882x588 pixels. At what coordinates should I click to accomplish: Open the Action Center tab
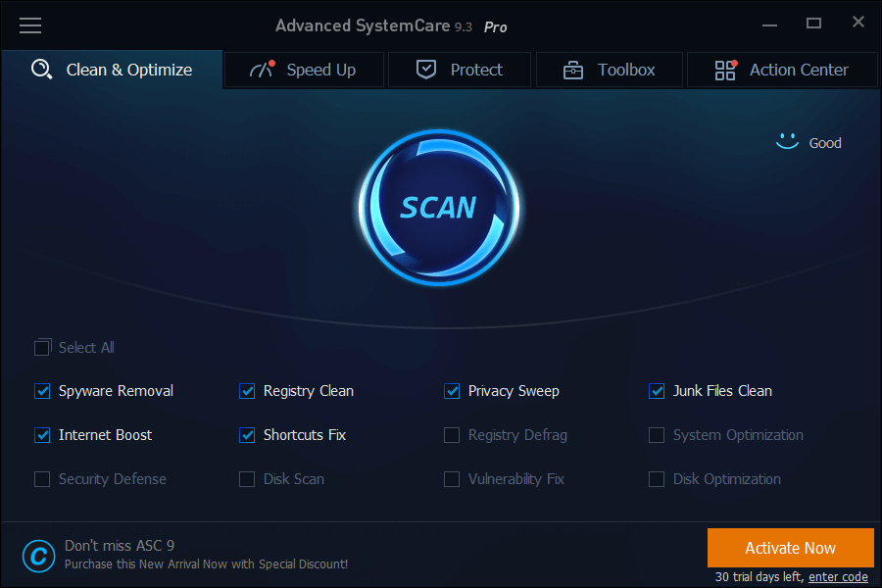782,70
